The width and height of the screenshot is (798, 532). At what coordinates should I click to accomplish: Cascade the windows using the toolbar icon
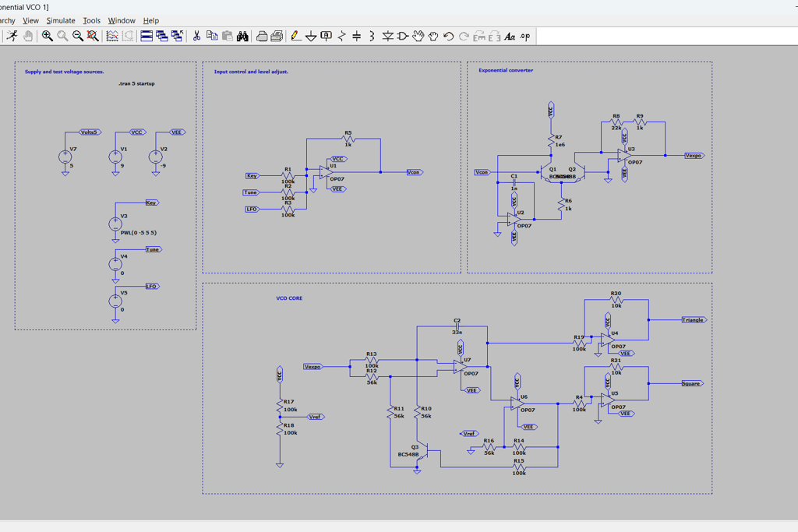[162, 36]
